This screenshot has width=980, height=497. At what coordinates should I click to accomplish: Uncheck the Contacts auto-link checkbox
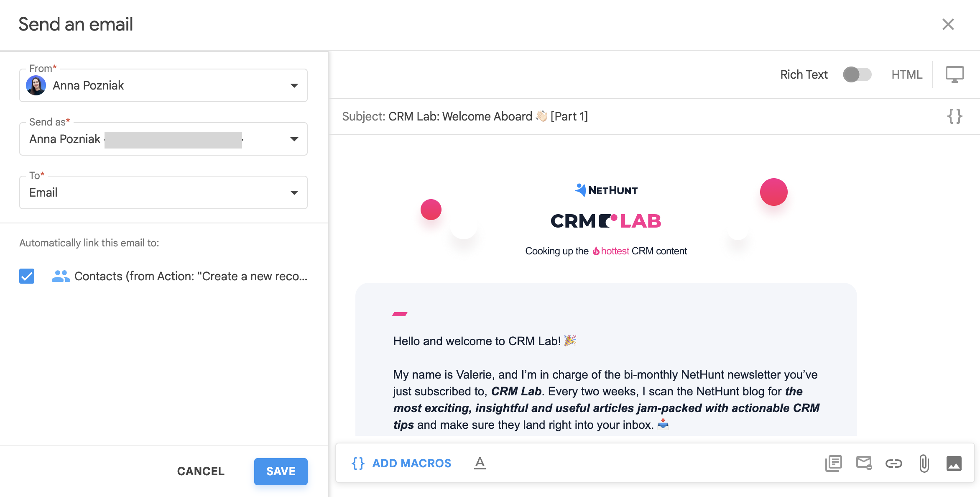pos(27,276)
